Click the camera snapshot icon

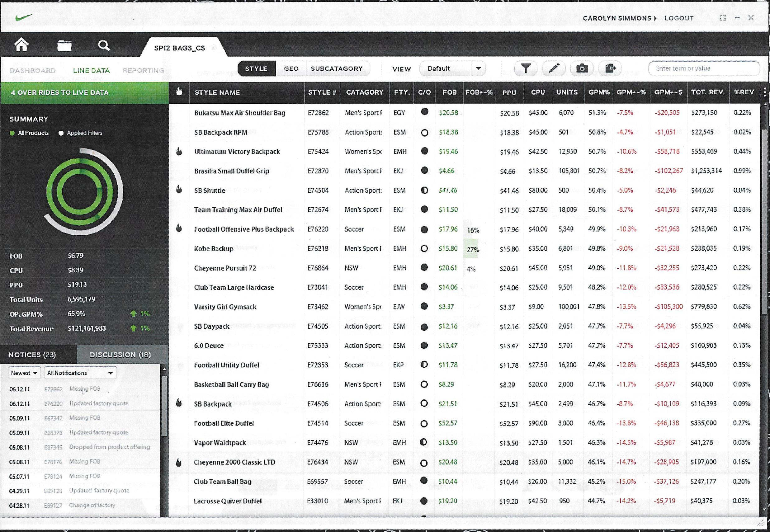click(582, 69)
